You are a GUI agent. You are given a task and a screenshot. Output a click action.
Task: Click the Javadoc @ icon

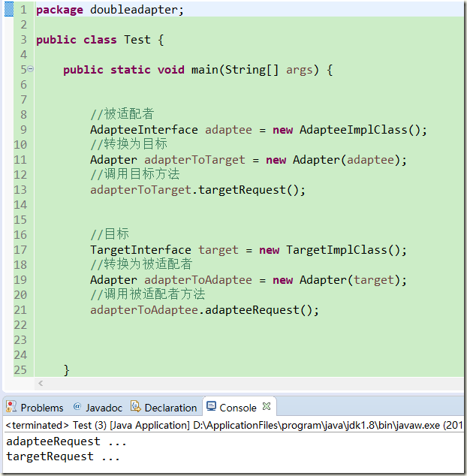coord(77,406)
